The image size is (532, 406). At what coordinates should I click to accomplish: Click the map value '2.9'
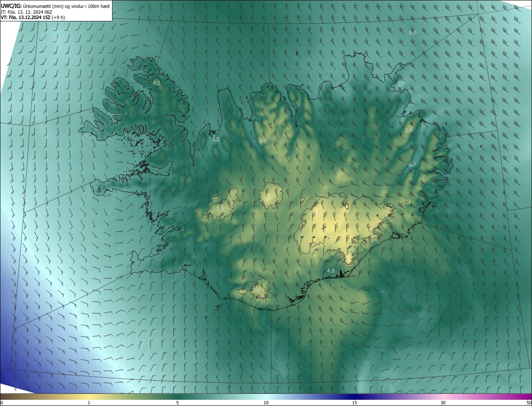click(x=409, y=130)
